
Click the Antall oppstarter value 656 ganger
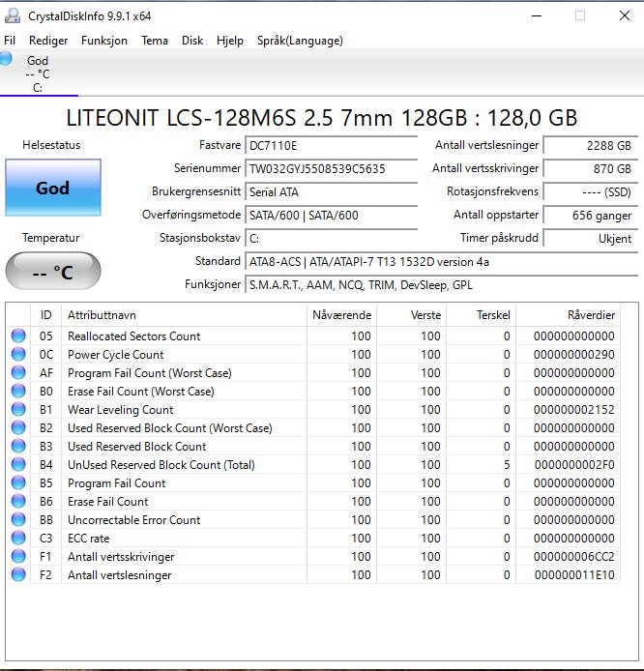pos(591,215)
